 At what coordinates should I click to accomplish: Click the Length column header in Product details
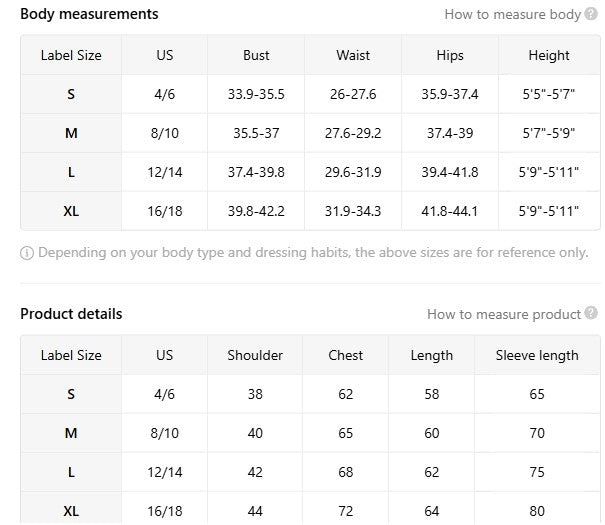click(x=431, y=355)
